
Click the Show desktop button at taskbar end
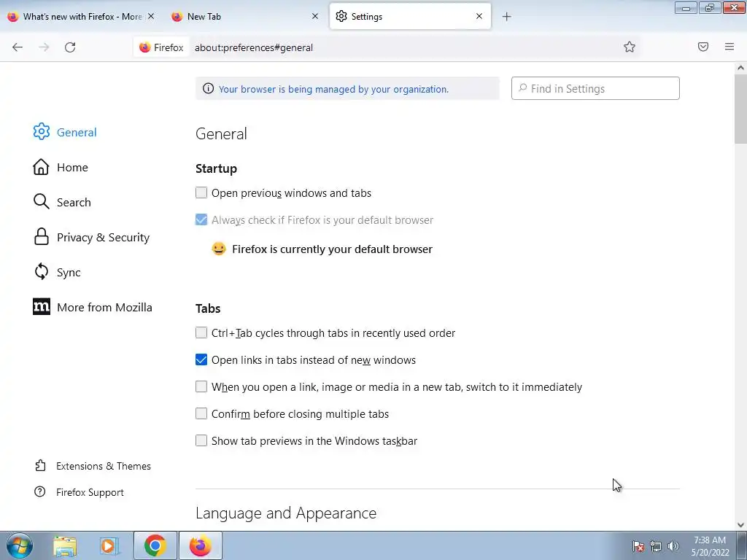tap(742, 545)
